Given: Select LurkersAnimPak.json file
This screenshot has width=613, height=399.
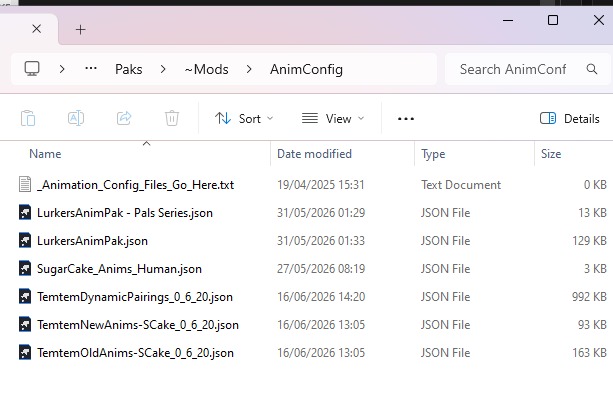Looking at the screenshot, I should (92, 241).
